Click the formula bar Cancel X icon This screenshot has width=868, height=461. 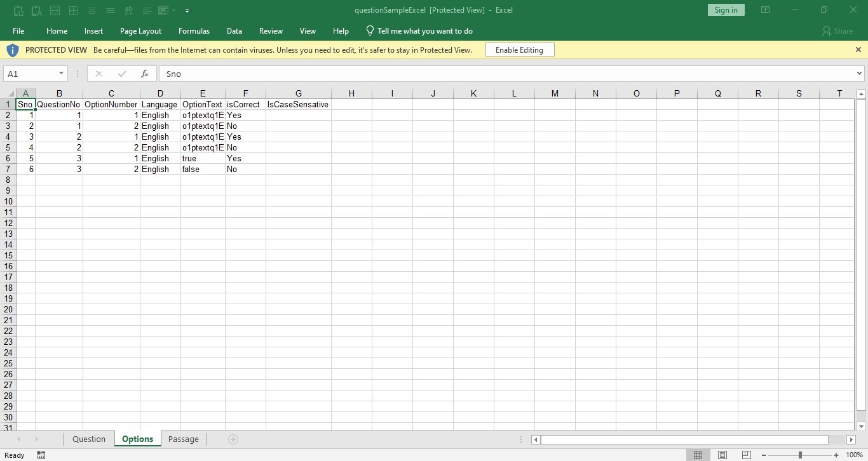tap(98, 74)
